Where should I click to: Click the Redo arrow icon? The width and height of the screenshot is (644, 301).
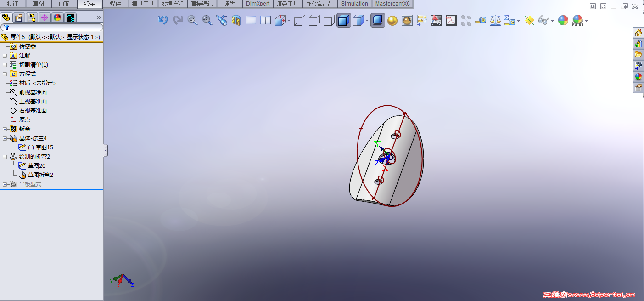pyautogui.click(x=178, y=20)
